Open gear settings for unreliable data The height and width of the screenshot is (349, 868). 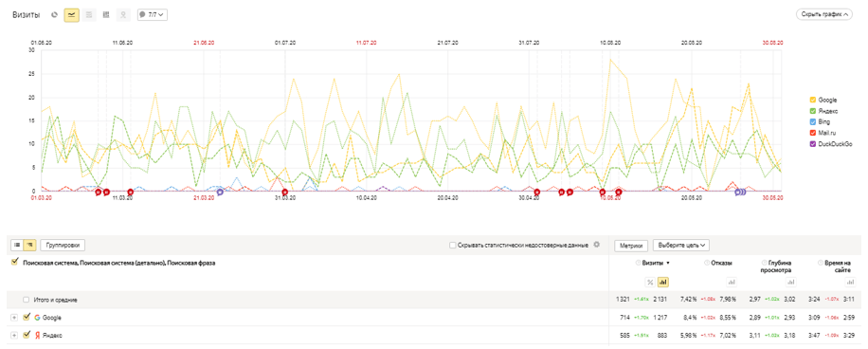click(x=596, y=245)
